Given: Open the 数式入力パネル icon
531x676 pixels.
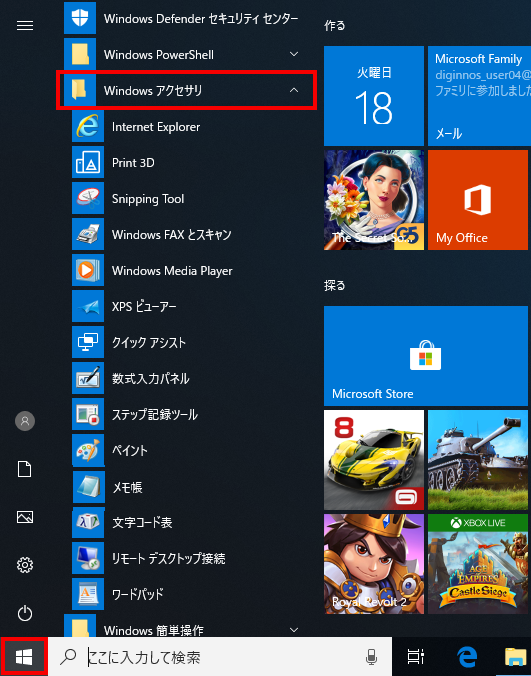Looking at the screenshot, I should click(88, 378).
